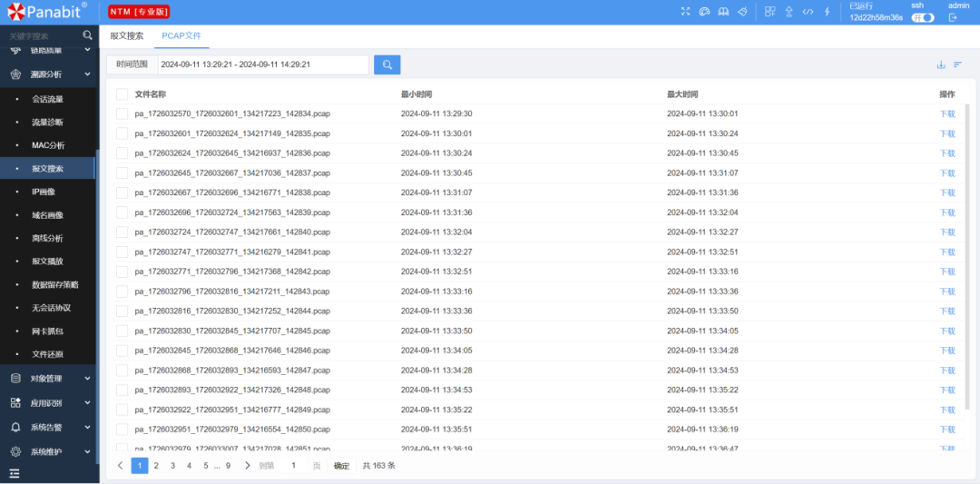
Task: Click the jump-to-page number input
Action: tap(294, 465)
